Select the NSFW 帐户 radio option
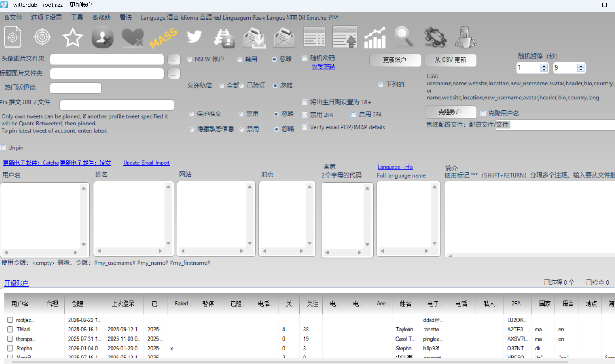The width and height of the screenshot is (615, 364). click(x=190, y=59)
